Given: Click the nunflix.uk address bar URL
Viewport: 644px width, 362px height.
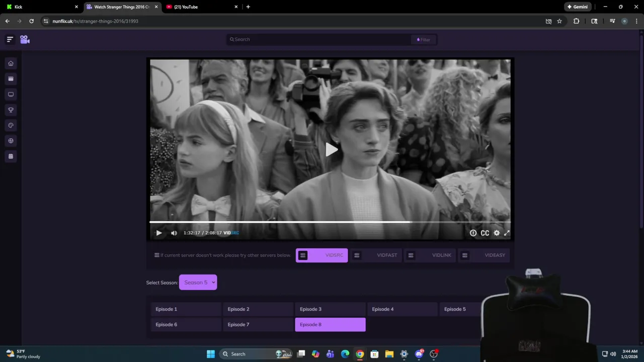Looking at the screenshot, I should [95, 21].
